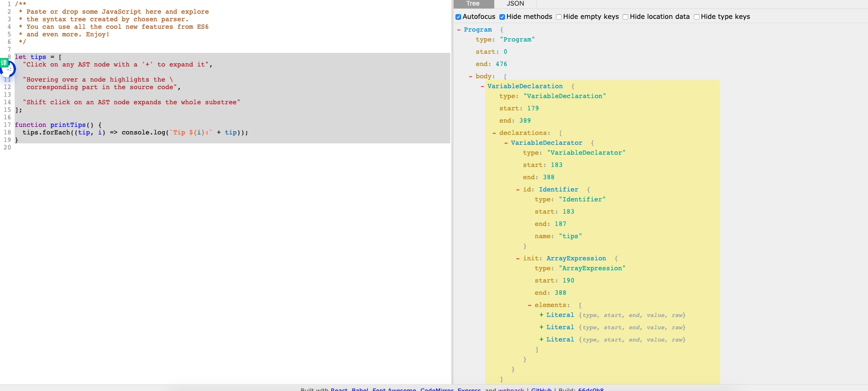Click the blue circular floating widget icon
Image resolution: width=868 pixels, height=391 pixels.
9,70
